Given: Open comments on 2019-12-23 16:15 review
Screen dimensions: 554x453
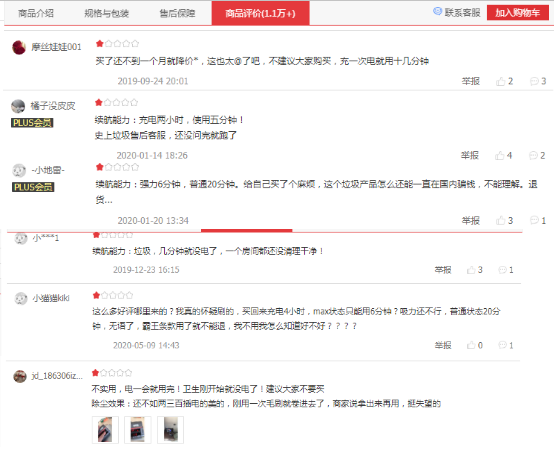Looking at the screenshot, I should pyautogui.click(x=506, y=270).
